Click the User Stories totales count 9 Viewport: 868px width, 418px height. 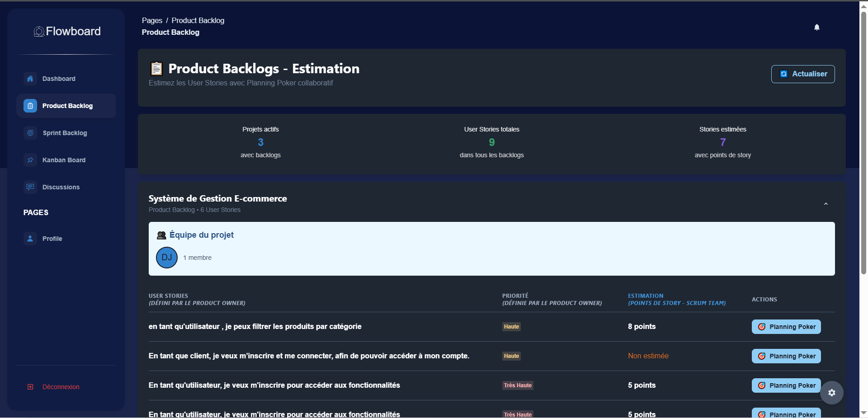[492, 142]
